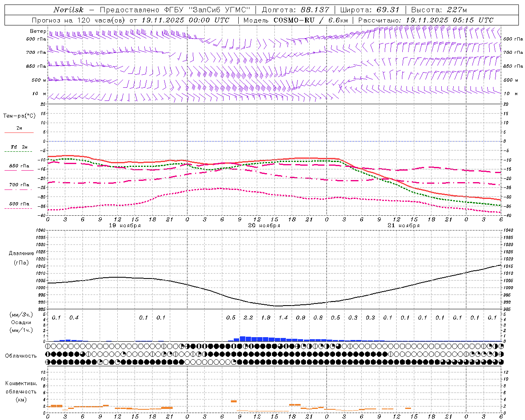525x420 pixels.
Task: Click the 'Тем-ра(°C)' temperature panel label
Action: [x=19, y=116]
